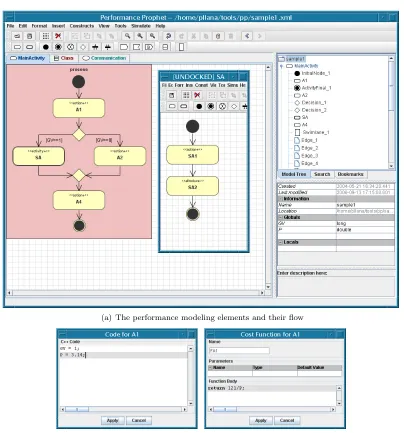Click the forward arrow icon in main toolbar
Viewport: 404px width, 433px height.
[260, 36]
